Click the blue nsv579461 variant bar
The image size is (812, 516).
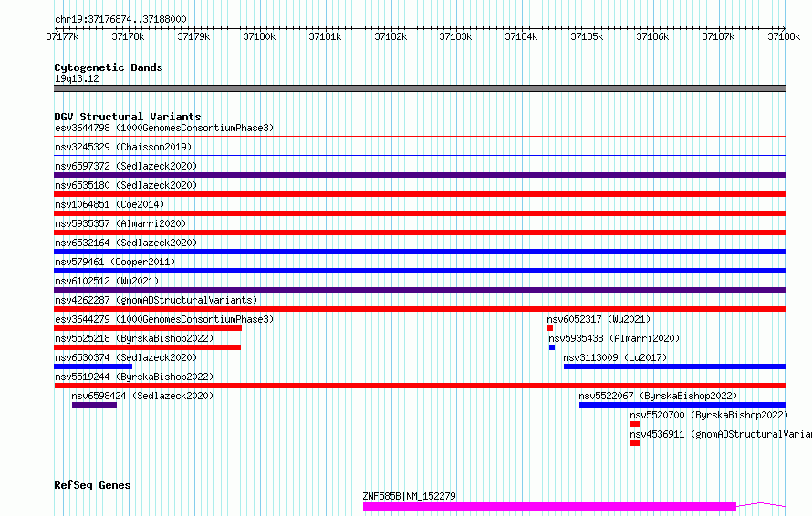pos(420,271)
